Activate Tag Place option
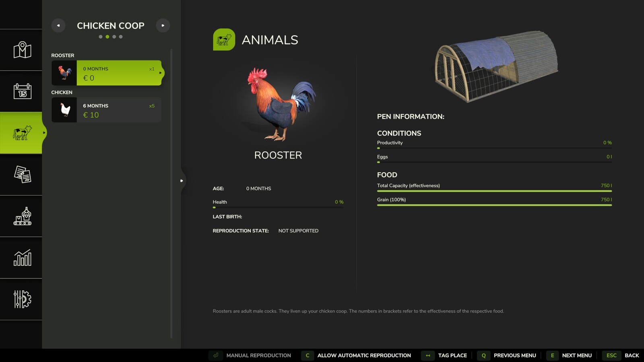Image resolution: width=644 pixels, height=362 pixels. [x=452, y=355]
